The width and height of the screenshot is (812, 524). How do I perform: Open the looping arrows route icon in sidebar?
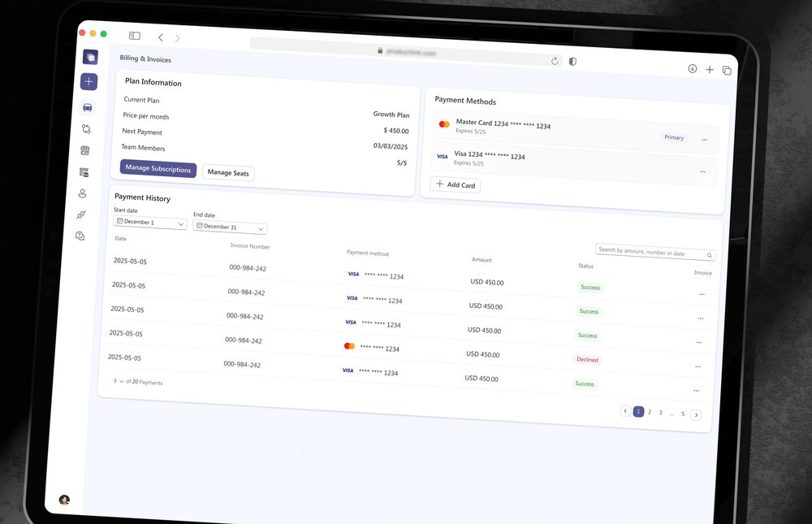tap(86, 128)
